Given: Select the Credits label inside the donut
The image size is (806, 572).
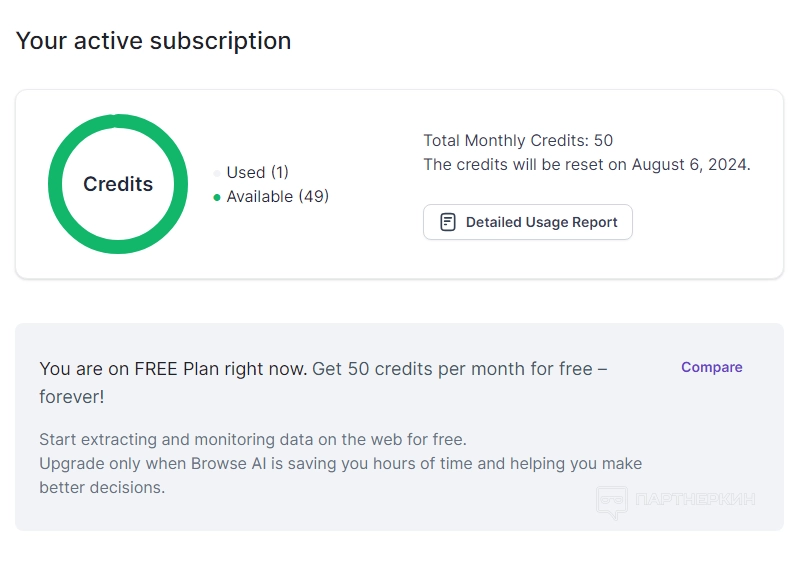Looking at the screenshot, I should click(x=118, y=184).
